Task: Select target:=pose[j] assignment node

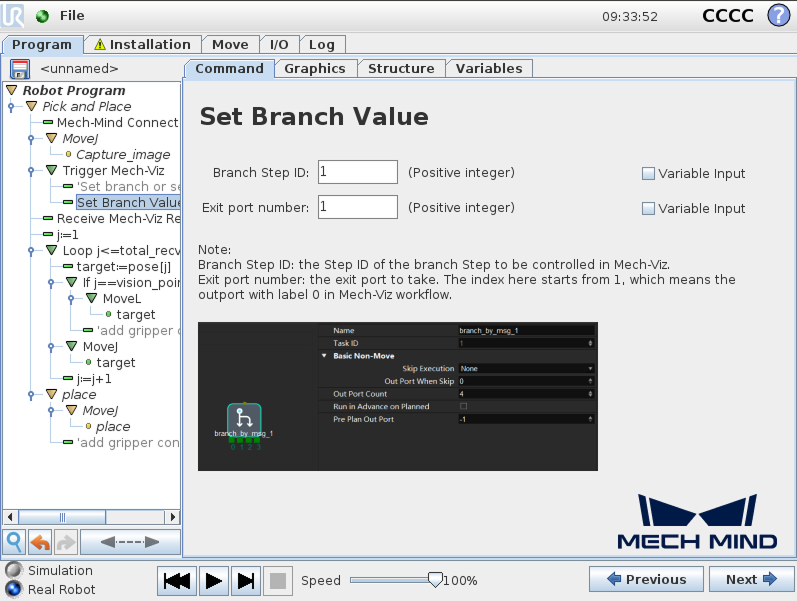Action: pyautogui.click(x=124, y=267)
